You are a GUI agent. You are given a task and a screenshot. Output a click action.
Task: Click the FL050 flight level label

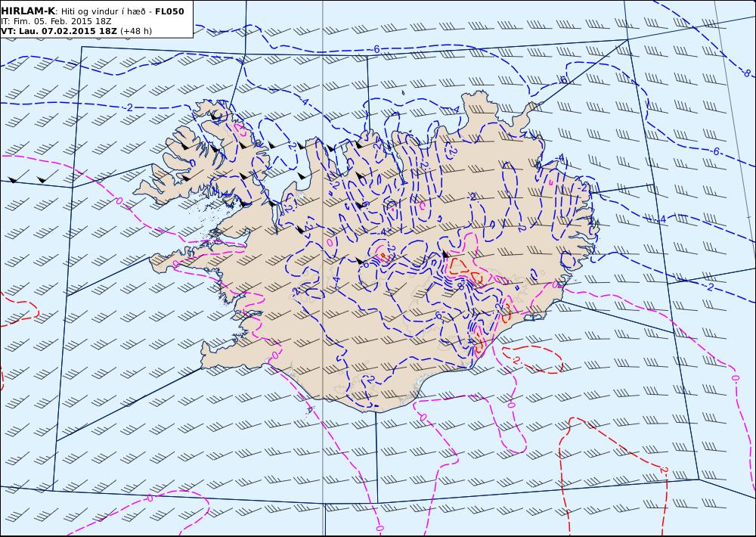pos(169,11)
